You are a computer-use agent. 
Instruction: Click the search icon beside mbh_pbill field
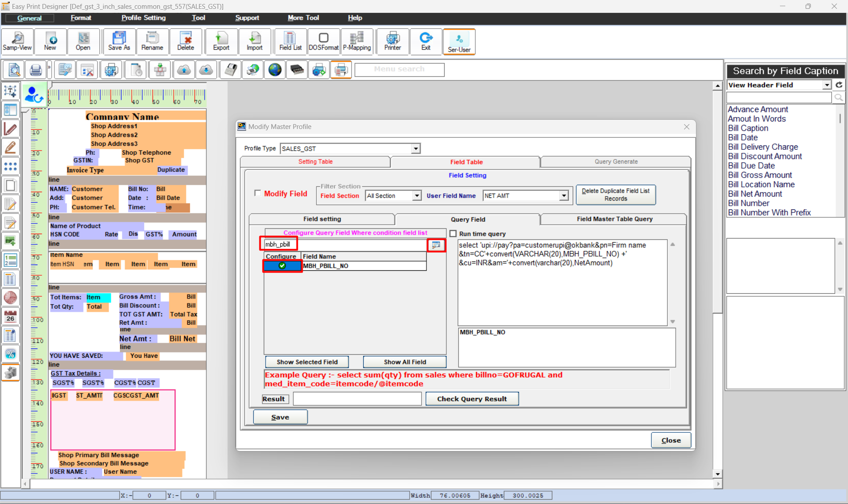coord(436,245)
